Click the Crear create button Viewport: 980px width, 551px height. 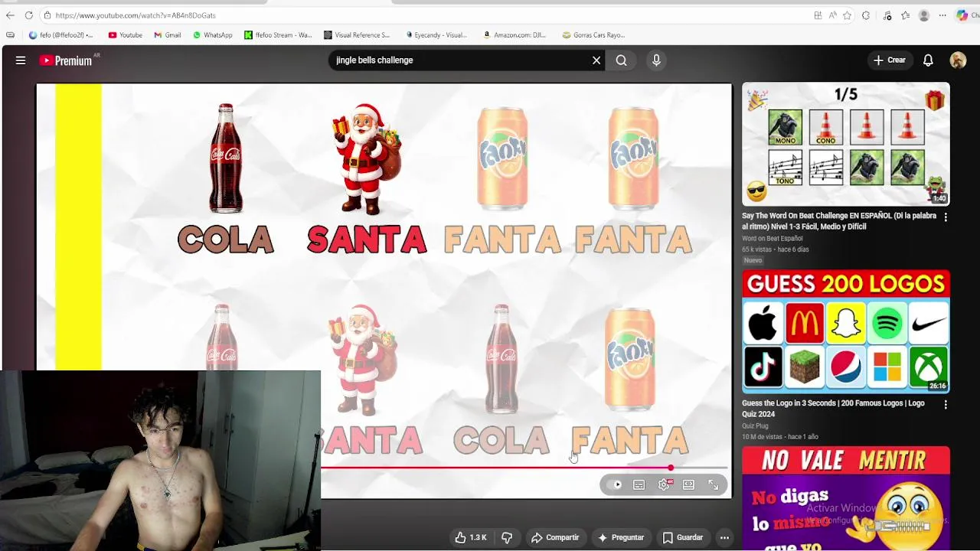pyautogui.click(x=890, y=60)
